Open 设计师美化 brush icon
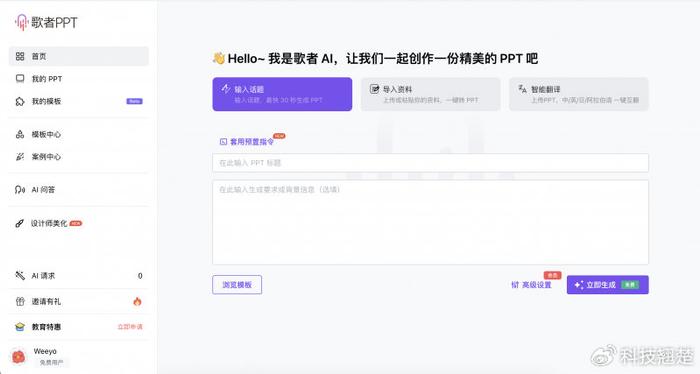700x374 pixels. (x=19, y=223)
